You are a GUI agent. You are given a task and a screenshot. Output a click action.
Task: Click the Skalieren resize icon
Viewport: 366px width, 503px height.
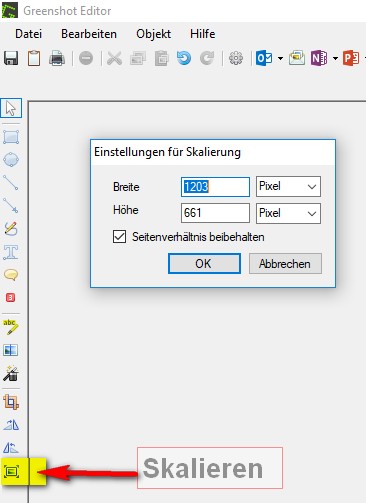click(11, 471)
